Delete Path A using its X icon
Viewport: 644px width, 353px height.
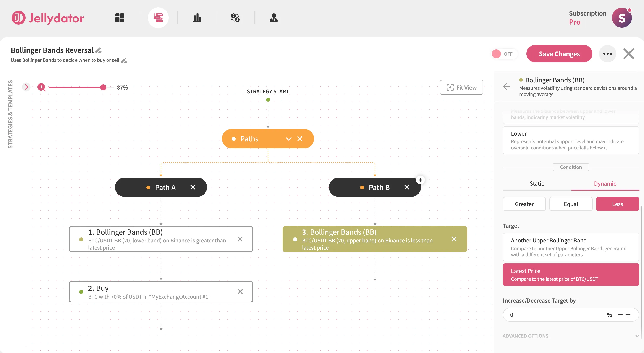coord(193,187)
